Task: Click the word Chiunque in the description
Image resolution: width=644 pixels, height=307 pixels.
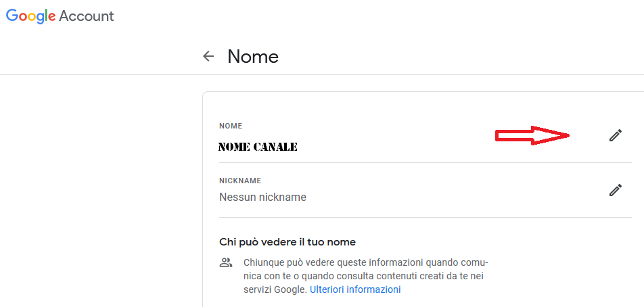Action: pyautogui.click(x=261, y=262)
